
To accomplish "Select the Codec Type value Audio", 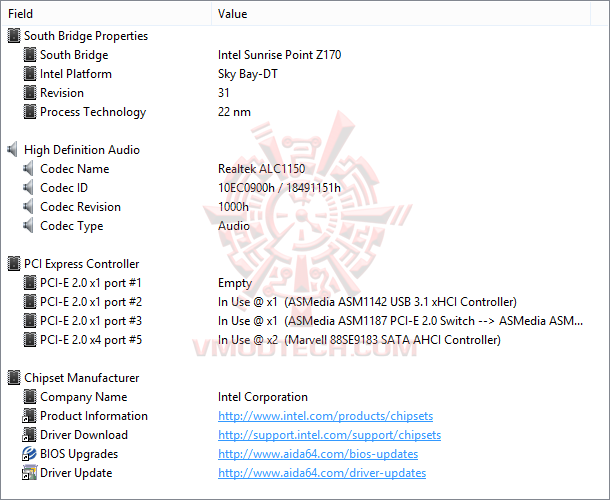I will pyautogui.click(x=234, y=226).
